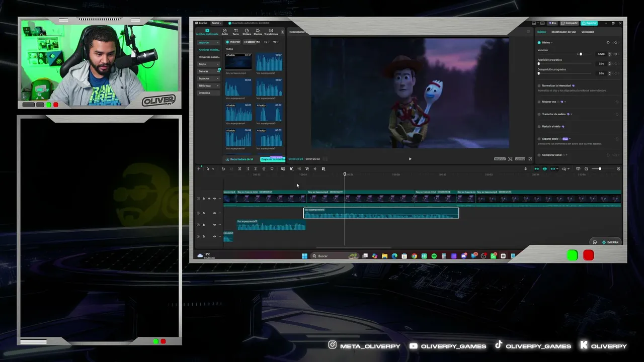Screen dimensions: 644x362
Task: Open Windows Start menu
Action: coord(304,256)
